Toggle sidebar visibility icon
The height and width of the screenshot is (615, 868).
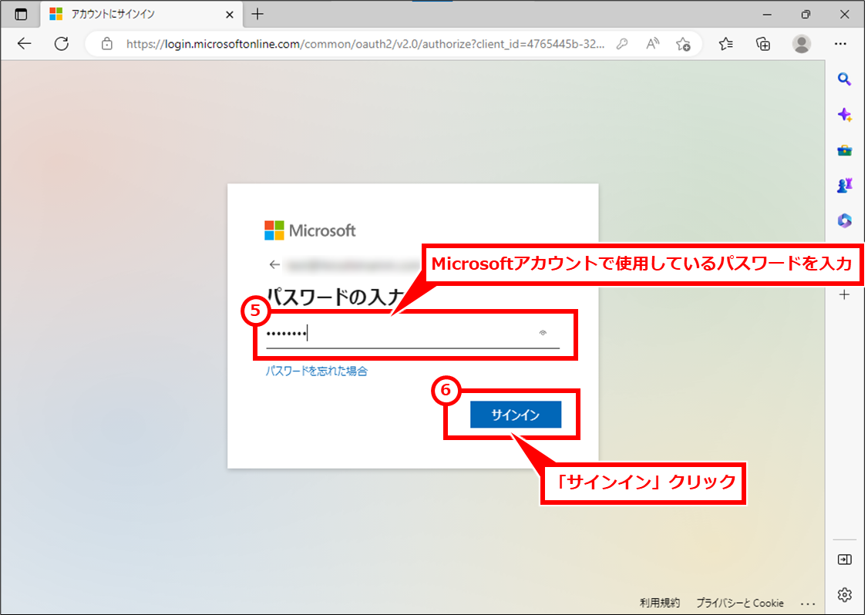(x=844, y=559)
